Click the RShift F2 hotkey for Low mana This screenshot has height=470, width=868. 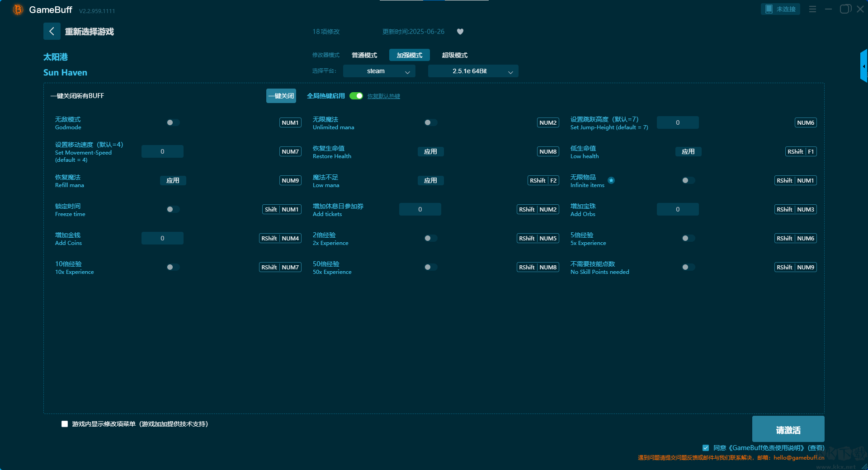[x=543, y=180]
